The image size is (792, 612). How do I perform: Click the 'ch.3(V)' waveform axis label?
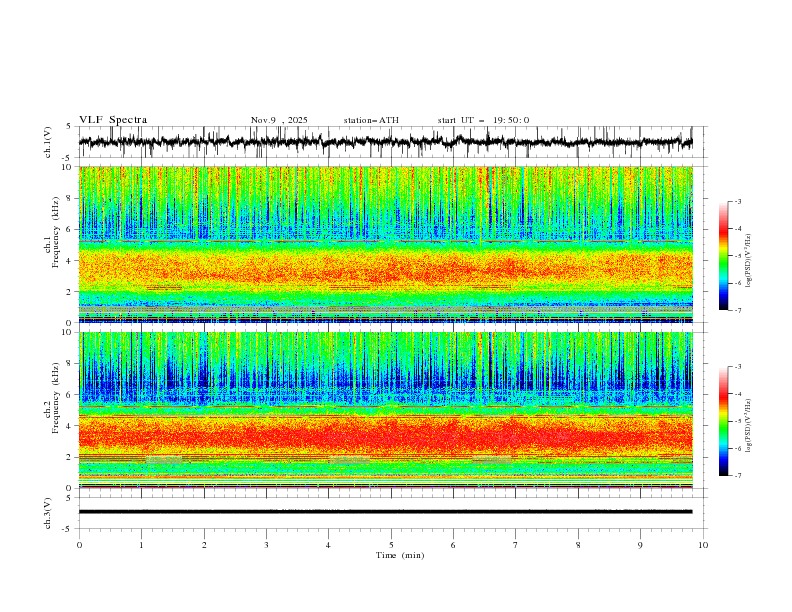pos(48,513)
